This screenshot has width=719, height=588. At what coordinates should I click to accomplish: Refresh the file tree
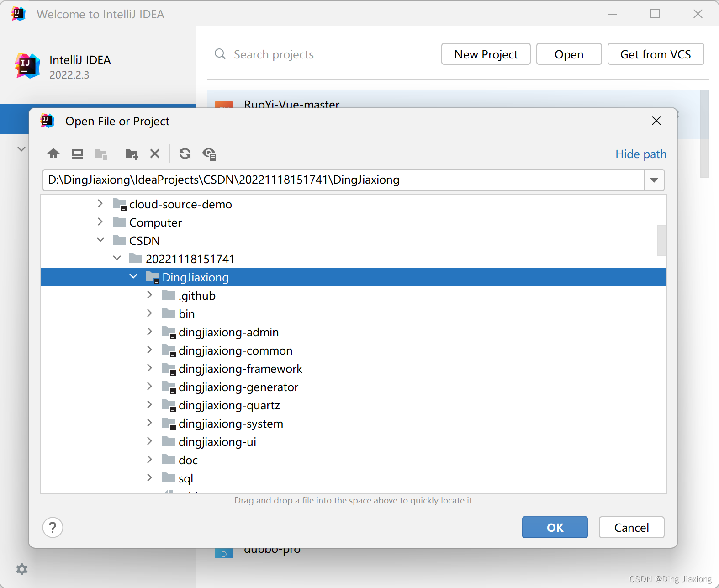tap(185, 154)
